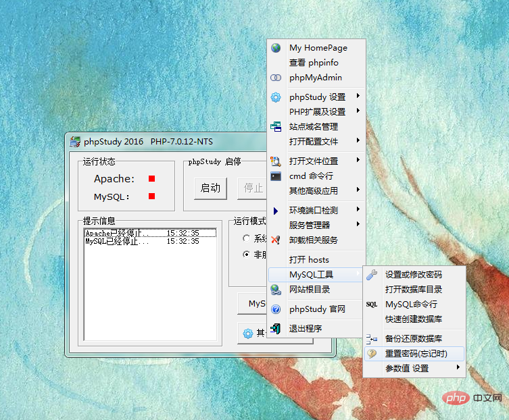Select 卸载相关服务 menu item
Viewport: 509px width, 420px height.
(x=316, y=240)
